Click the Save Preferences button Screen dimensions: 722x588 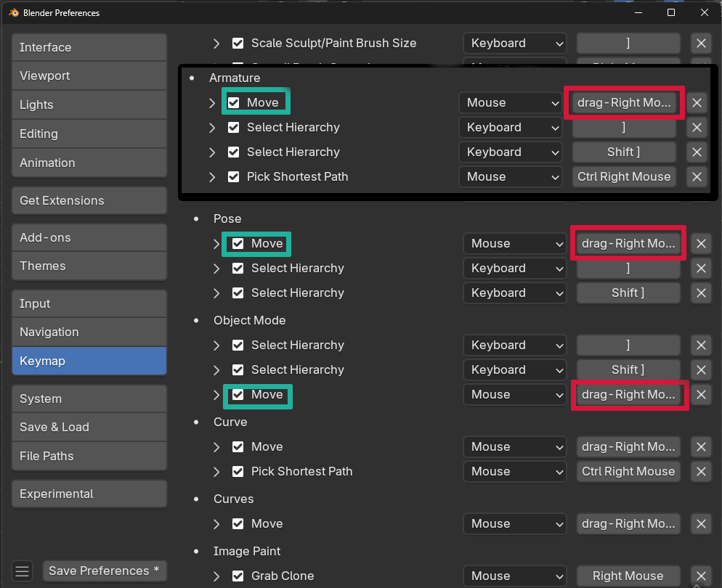pos(104,571)
